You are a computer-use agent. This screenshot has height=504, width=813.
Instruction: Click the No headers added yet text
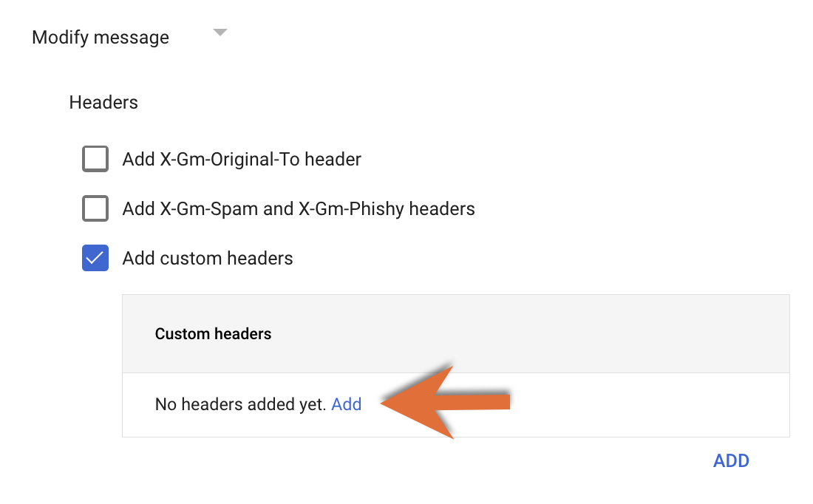(x=240, y=404)
